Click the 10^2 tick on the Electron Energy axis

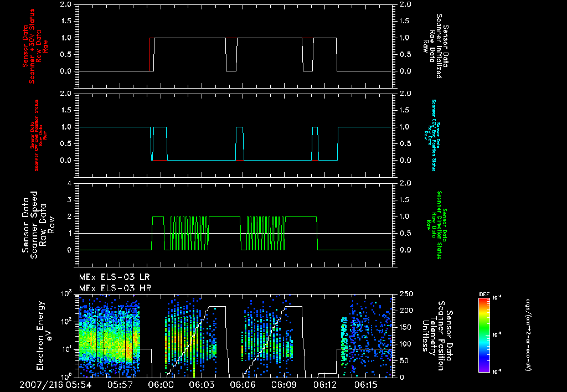coord(66,322)
